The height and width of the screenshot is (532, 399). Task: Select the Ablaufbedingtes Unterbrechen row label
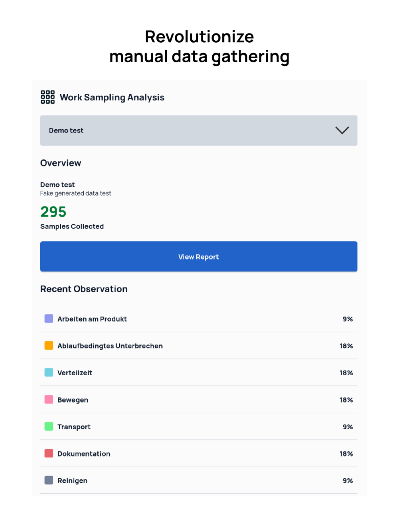pos(110,346)
